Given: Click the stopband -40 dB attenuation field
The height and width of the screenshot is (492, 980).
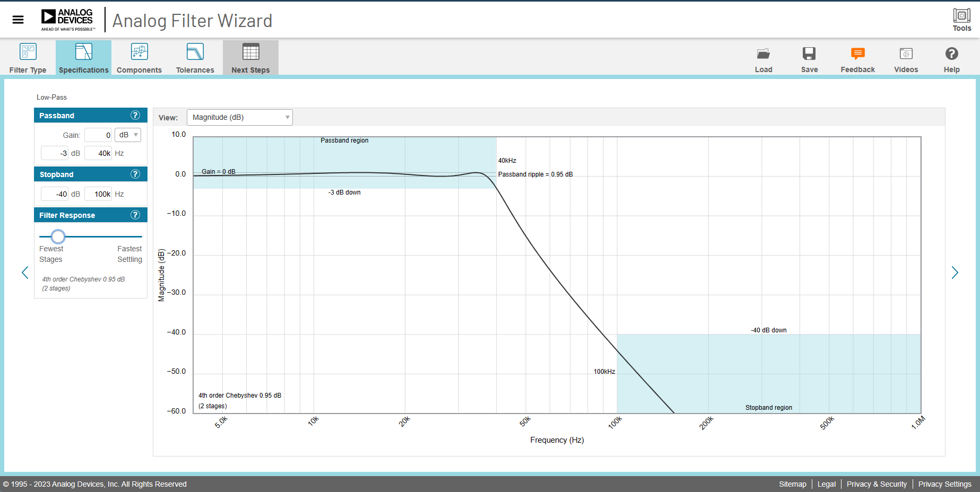Looking at the screenshot, I should (55, 194).
